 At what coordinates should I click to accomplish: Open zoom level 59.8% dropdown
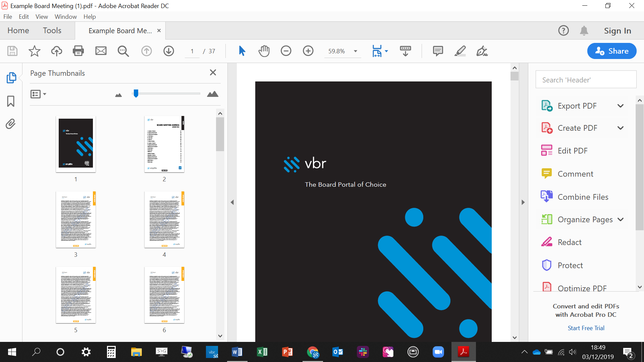click(356, 51)
